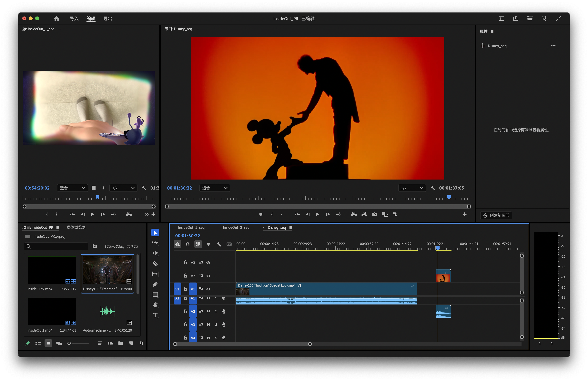The height and width of the screenshot is (381, 588).
Task: Select the Type tool
Action: [155, 315]
